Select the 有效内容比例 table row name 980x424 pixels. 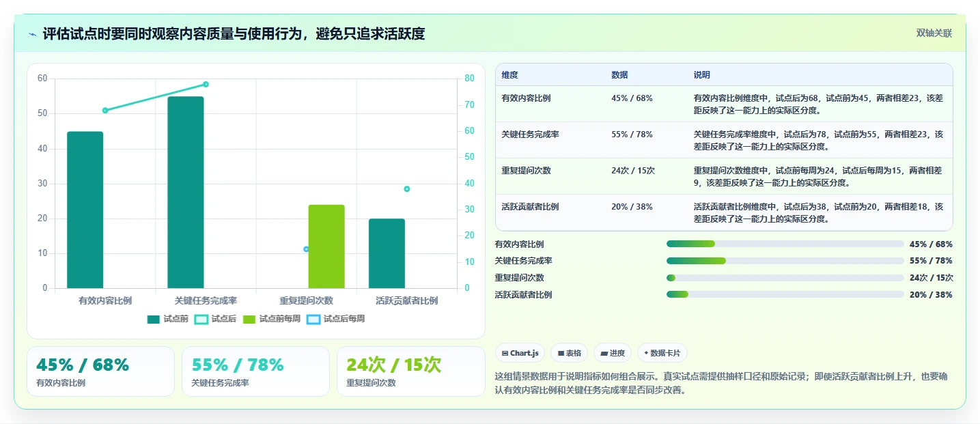click(526, 98)
